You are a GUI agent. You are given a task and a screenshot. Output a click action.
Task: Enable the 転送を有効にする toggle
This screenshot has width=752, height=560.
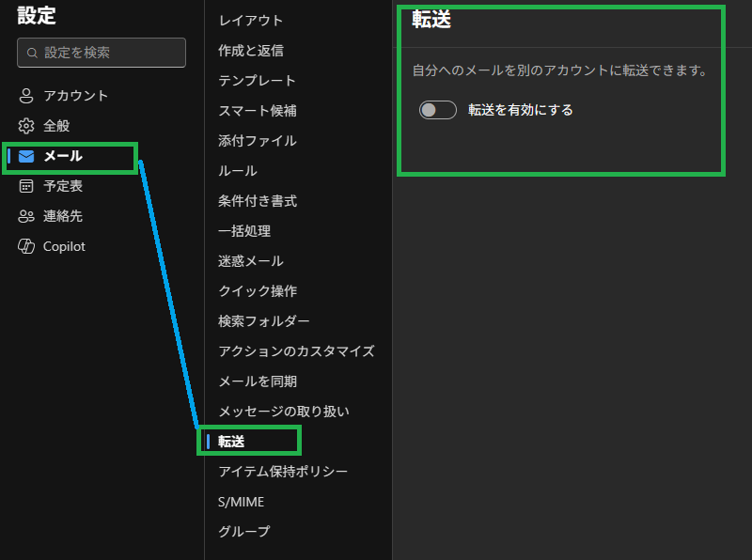coord(437,110)
